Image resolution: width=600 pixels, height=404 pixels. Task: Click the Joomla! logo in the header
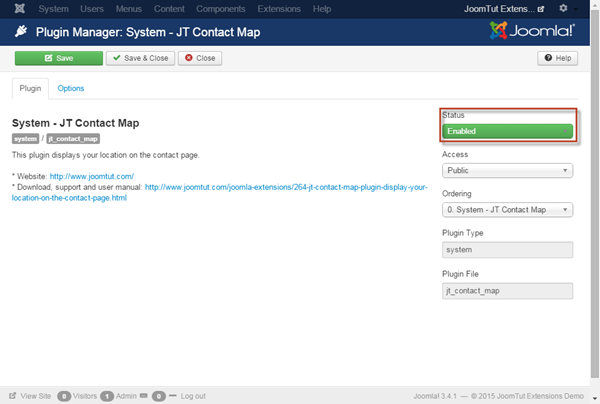[x=532, y=31]
